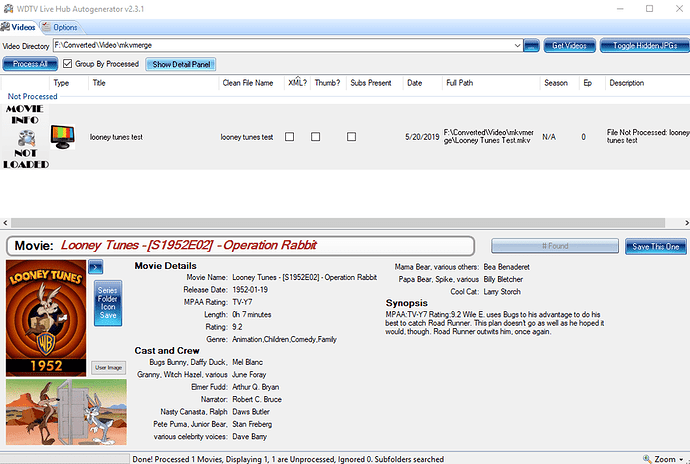Click the Save This One button
690x464 pixels.
pyautogui.click(x=656, y=247)
